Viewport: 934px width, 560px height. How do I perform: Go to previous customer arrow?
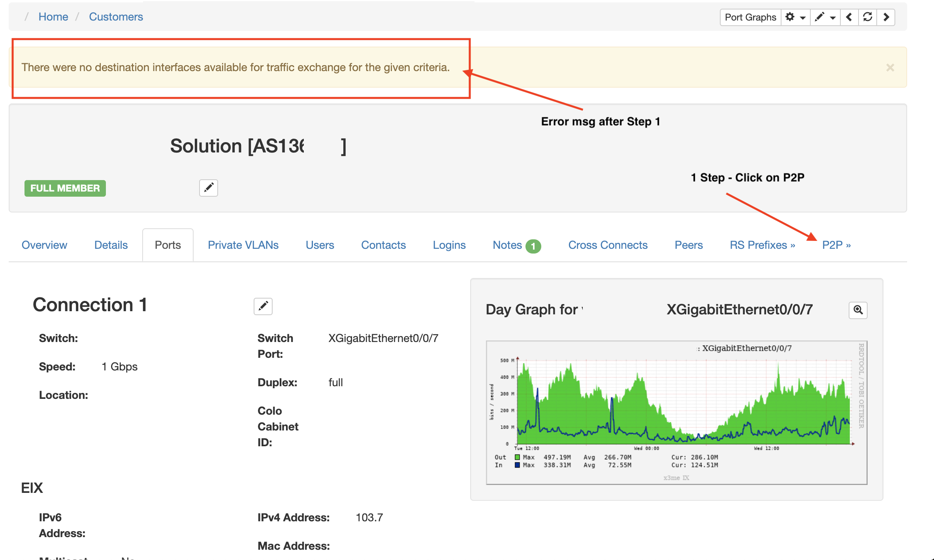pos(849,17)
